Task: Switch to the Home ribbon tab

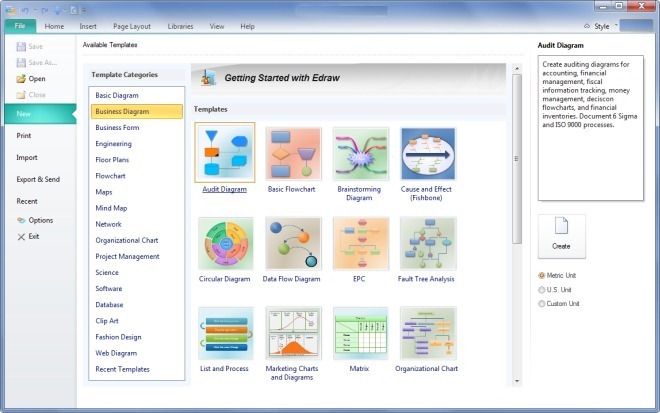Action: (54, 26)
